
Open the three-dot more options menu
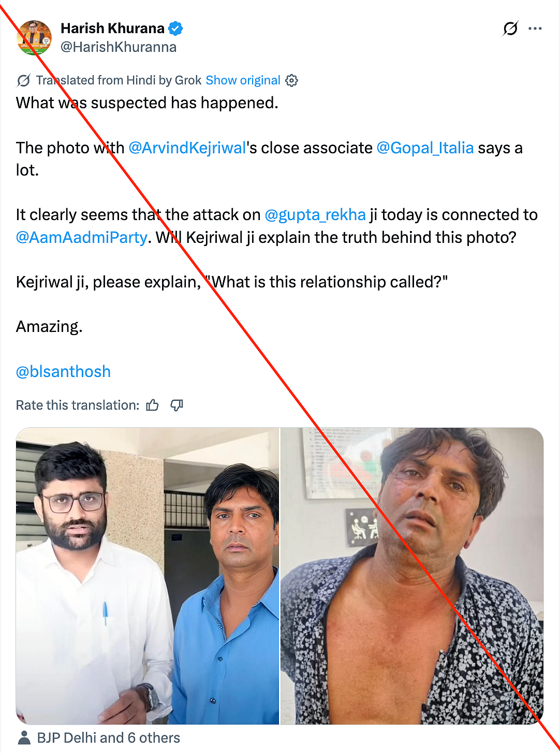pos(535,28)
